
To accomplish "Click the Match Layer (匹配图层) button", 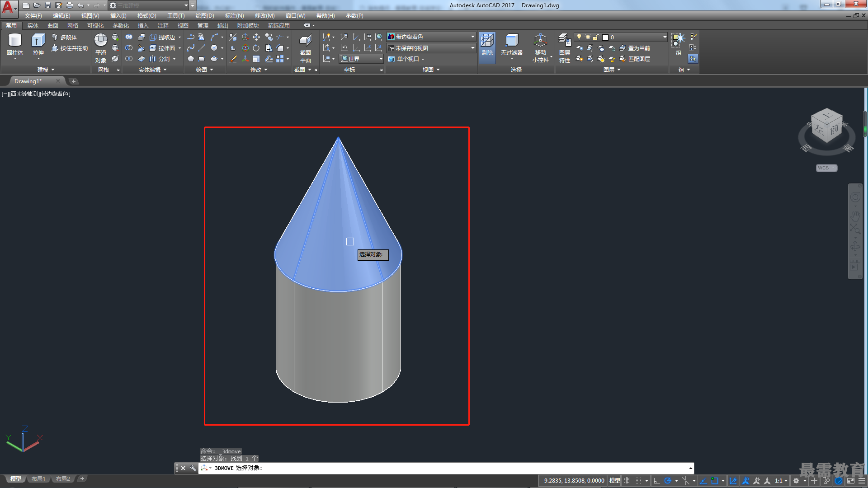I will coord(635,59).
